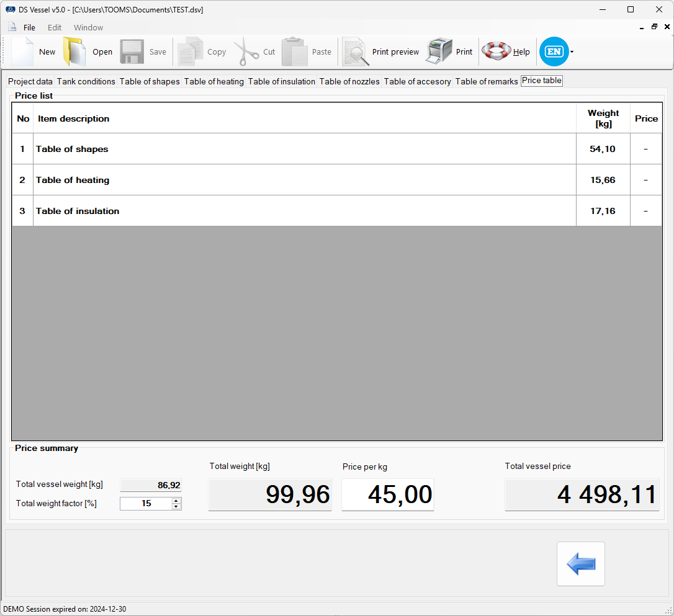Image resolution: width=674 pixels, height=616 pixels.
Task: Click the Print preview magnifier icon
Action: coord(355,51)
